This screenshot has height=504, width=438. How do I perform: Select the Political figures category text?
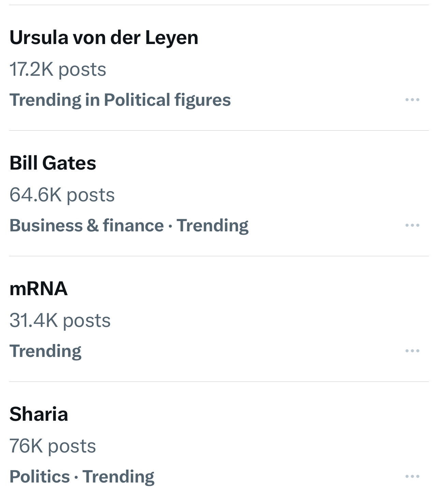[167, 100]
